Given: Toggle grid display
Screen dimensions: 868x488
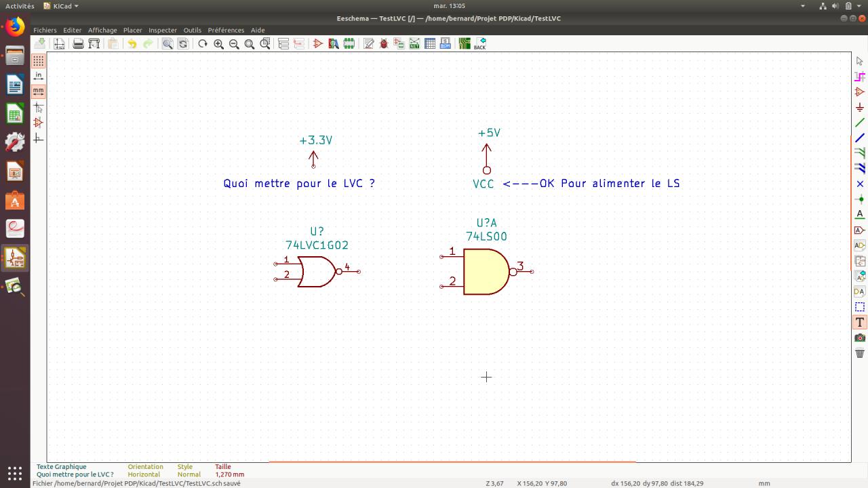Looking at the screenshot, I should tap(39, 61).
